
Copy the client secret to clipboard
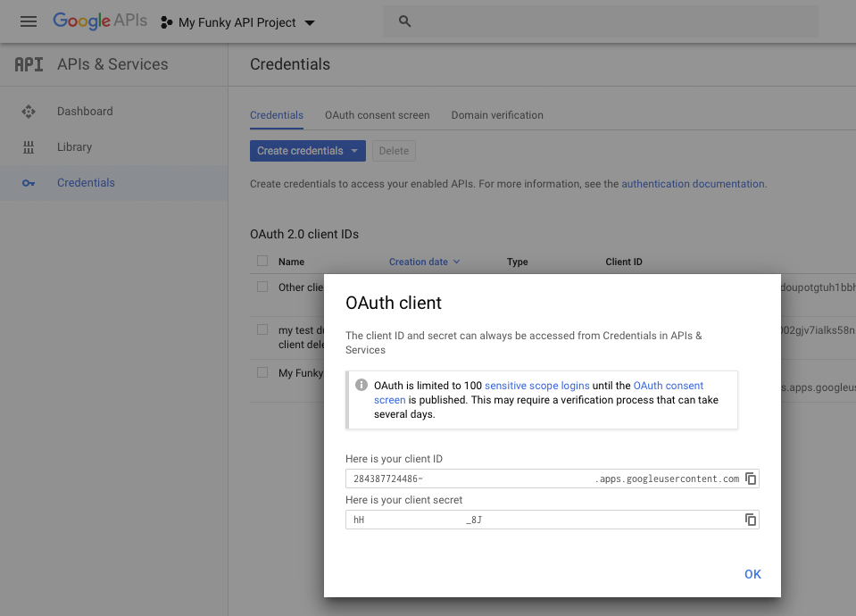point(751,520)
